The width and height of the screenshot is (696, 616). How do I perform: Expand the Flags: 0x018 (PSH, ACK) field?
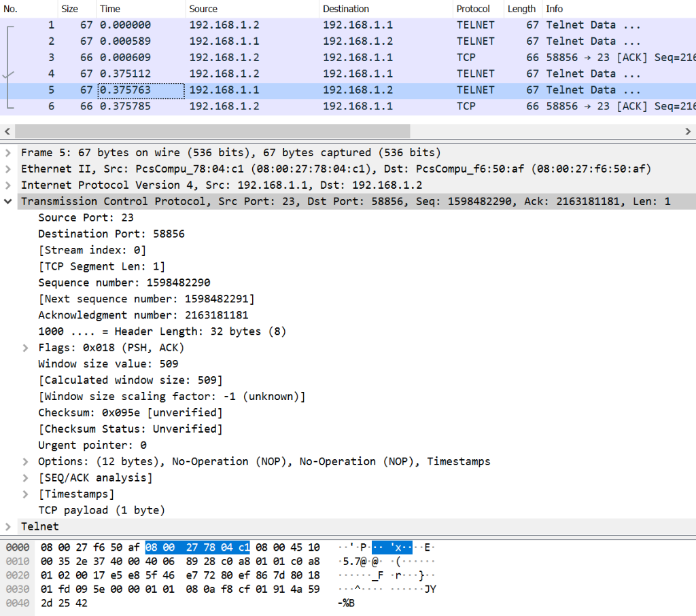(x=25, y=347)
